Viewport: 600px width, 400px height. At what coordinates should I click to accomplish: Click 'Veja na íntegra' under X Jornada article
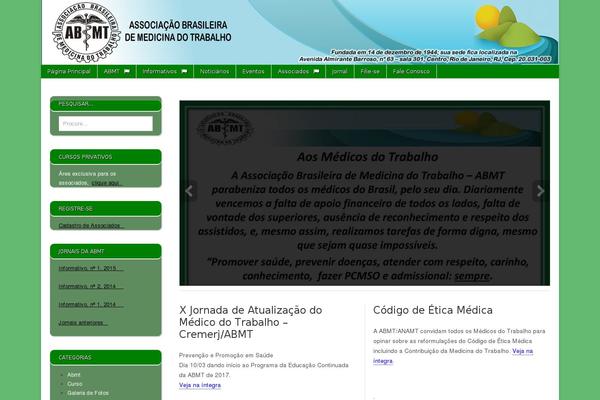[x=200, y=385]
